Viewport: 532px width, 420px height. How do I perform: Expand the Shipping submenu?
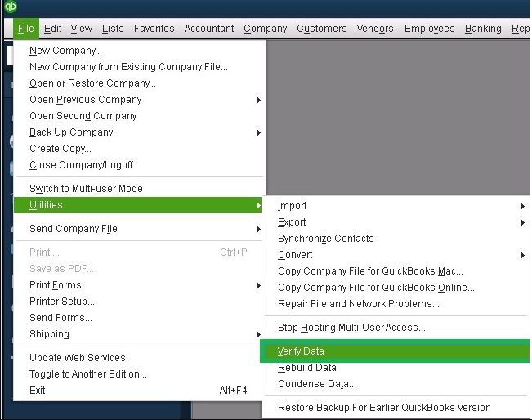(138, 334)
